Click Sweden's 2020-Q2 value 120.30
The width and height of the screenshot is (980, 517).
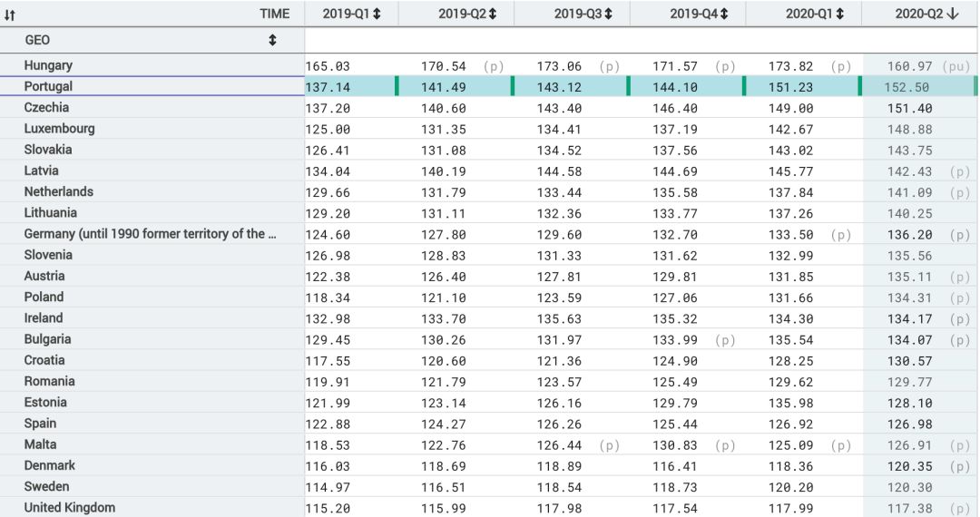pyautogui.click(x=909, y=488)
